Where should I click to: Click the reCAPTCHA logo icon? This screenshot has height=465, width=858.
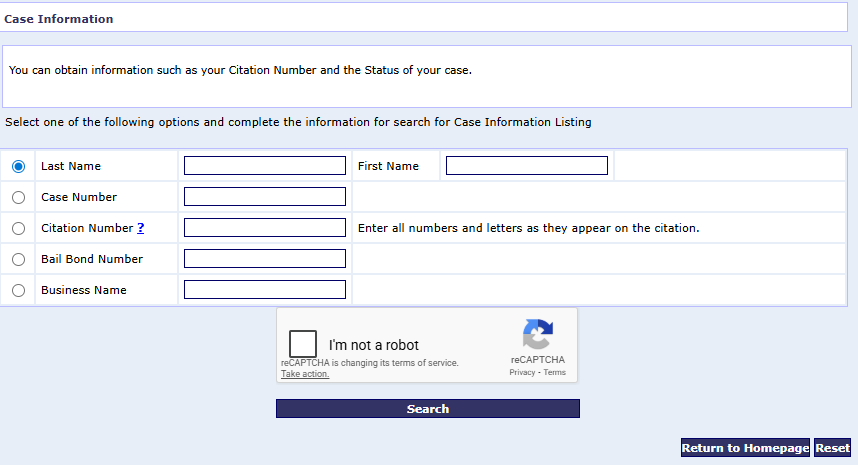point(538,335)
